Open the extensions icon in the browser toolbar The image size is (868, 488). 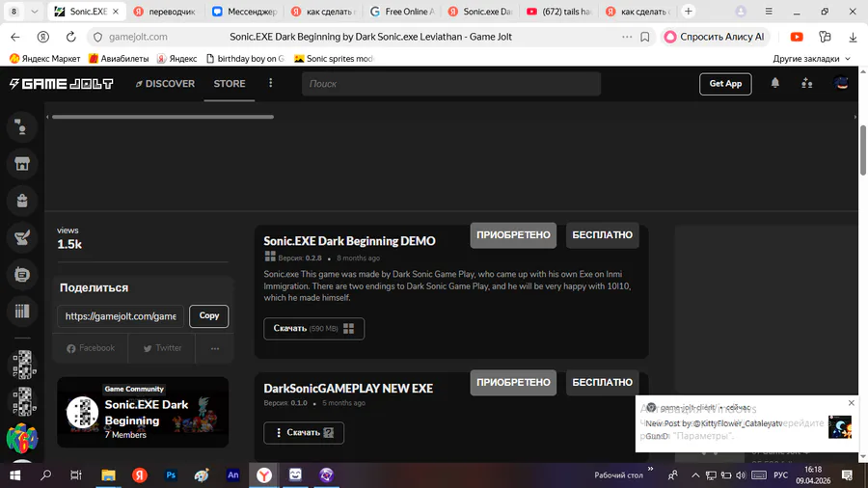pyautogui.click(x=825, y=37)
